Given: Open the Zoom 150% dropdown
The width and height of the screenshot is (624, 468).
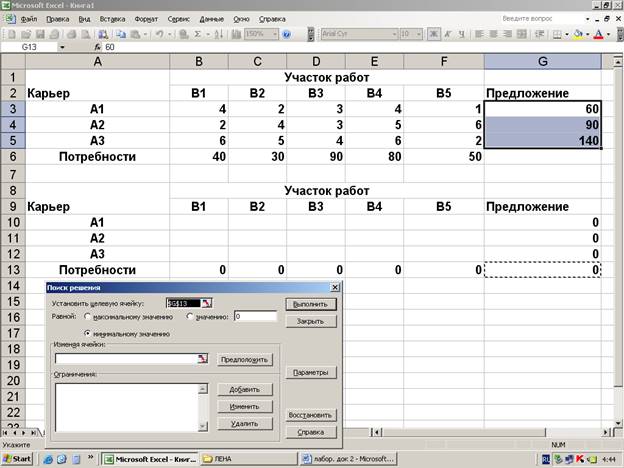Looking at the screenshot, I should tap(275, 35).
